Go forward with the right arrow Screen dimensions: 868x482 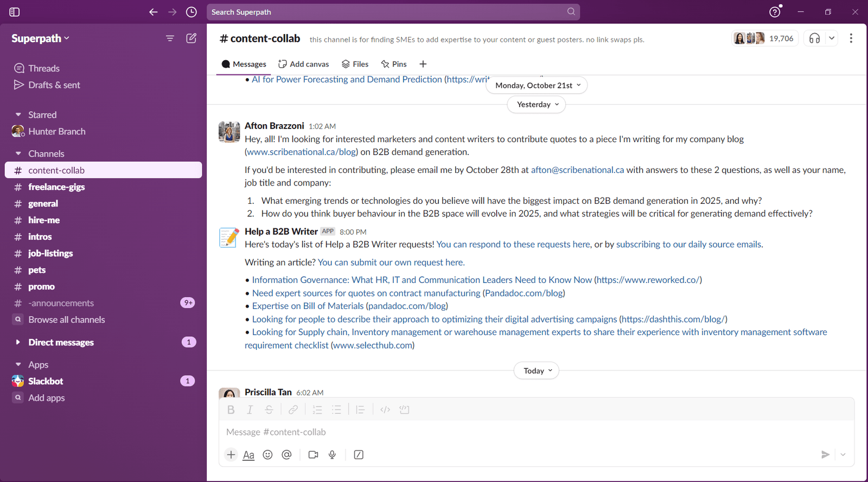coord(173,12)
